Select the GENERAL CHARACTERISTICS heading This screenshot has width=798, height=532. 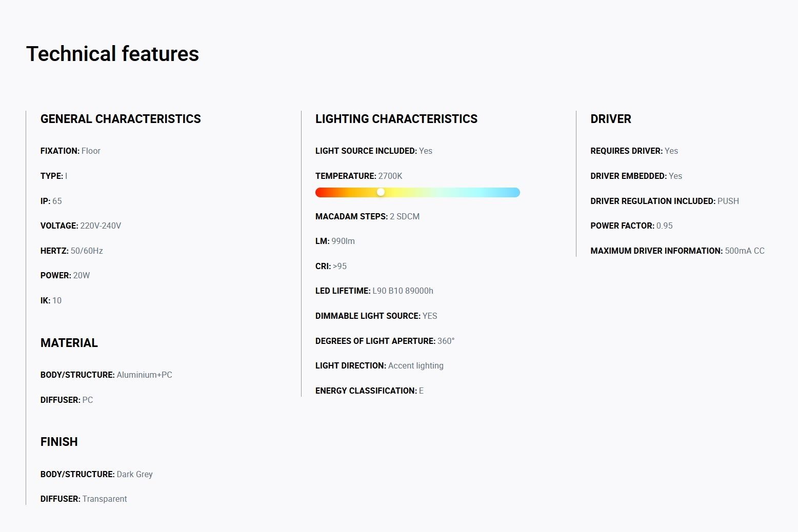121,119
